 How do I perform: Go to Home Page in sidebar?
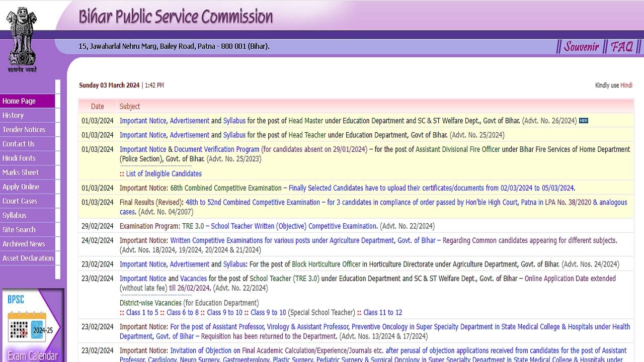19,101
